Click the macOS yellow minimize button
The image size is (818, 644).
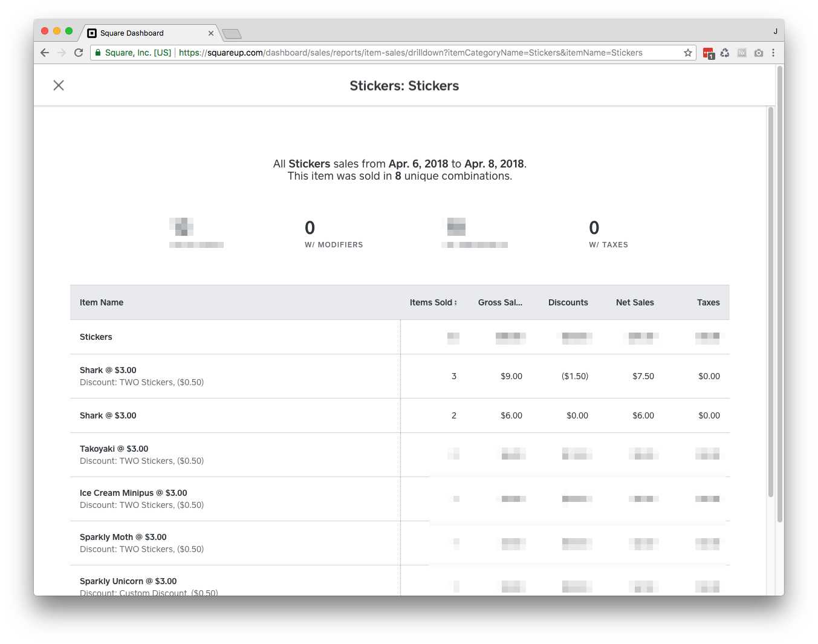pos(57,31)
